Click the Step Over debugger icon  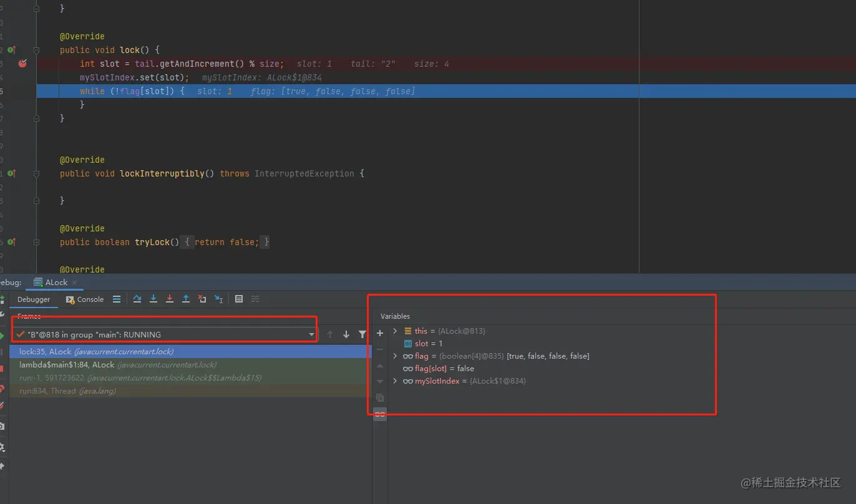coord(137,299)
